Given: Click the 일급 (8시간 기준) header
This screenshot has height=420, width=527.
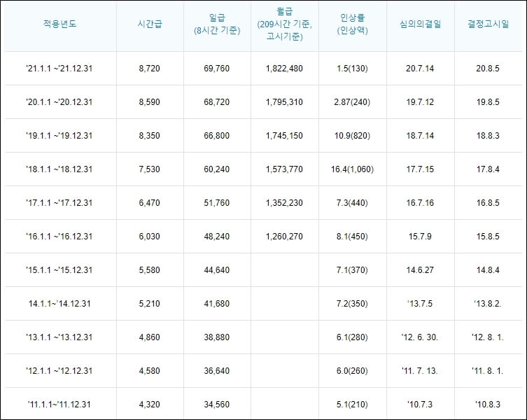Looking at the screenshot, I should (217, 24).
